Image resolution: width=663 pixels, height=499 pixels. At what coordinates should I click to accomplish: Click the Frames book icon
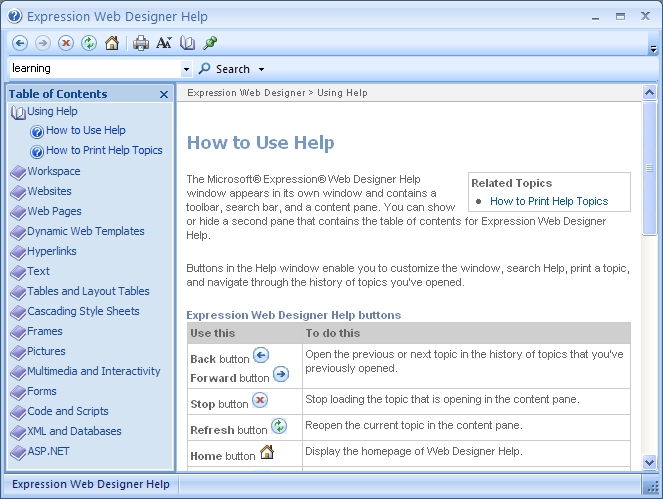coord(18,333)
